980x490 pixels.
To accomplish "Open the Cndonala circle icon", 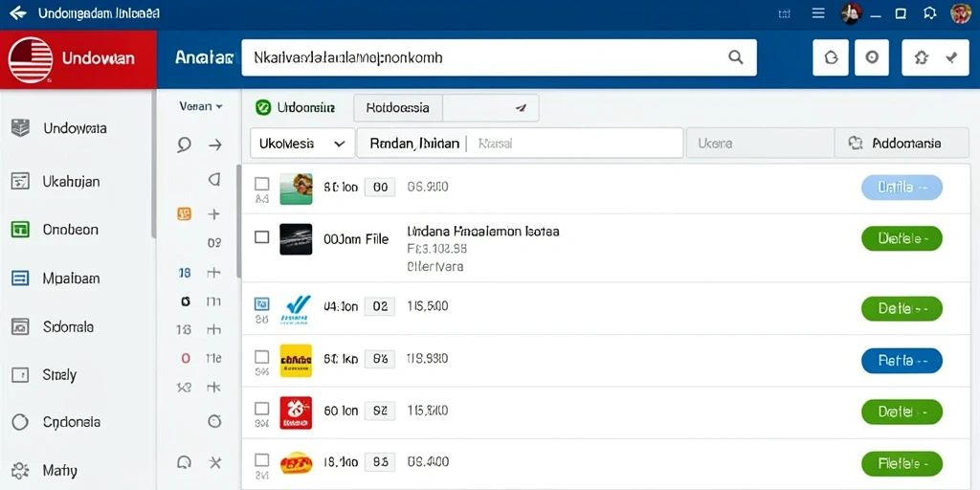I will coord(21,422).
